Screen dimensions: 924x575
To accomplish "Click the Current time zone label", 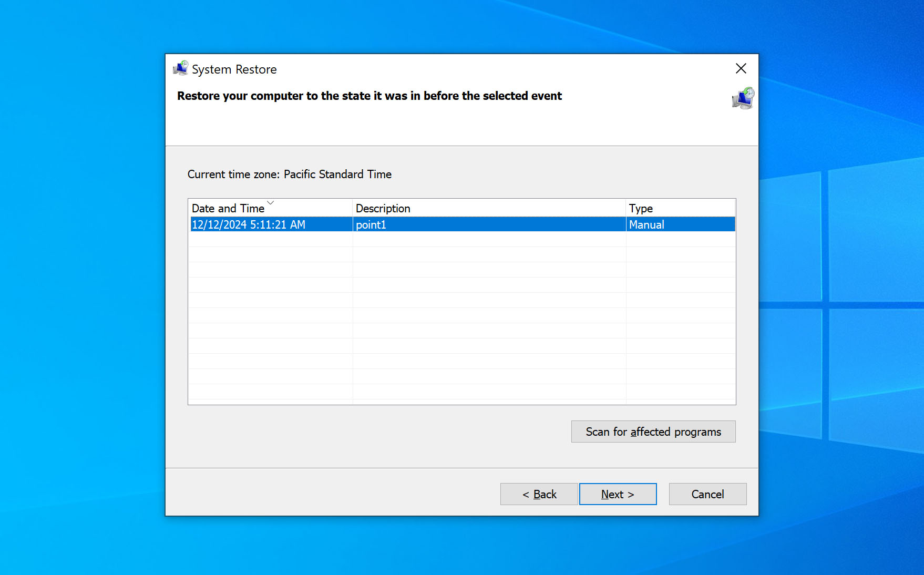I will 290,174.
